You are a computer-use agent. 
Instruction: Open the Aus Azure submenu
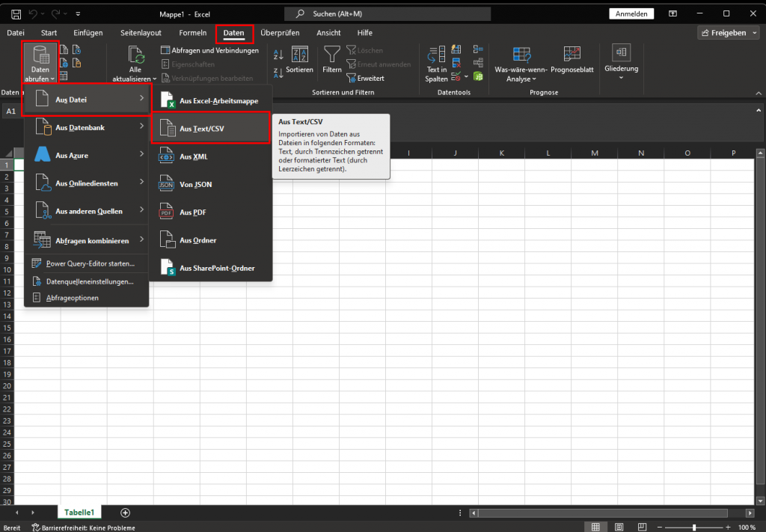(87, 156)
